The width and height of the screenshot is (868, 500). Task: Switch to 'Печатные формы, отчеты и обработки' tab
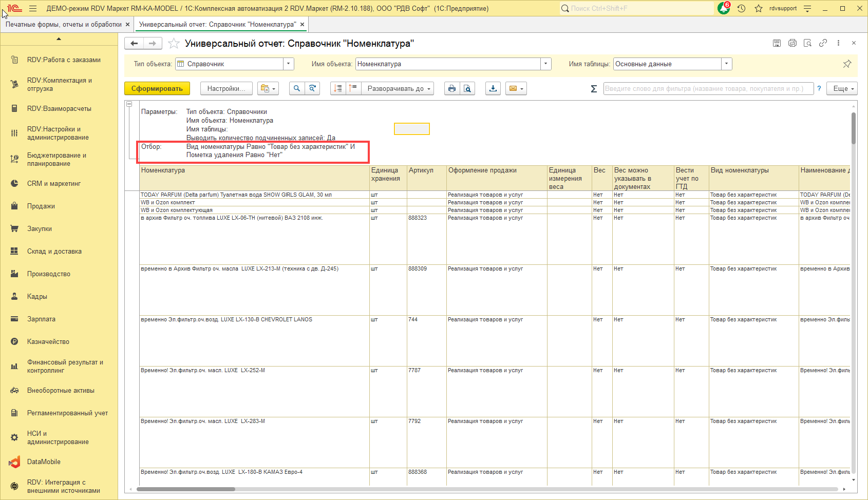pos(64,25)
